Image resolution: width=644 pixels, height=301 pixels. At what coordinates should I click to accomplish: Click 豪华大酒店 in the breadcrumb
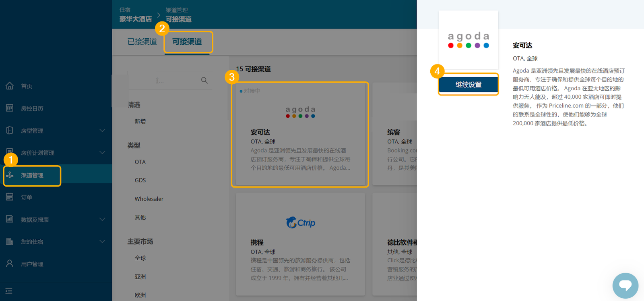[x=136, y=19]
